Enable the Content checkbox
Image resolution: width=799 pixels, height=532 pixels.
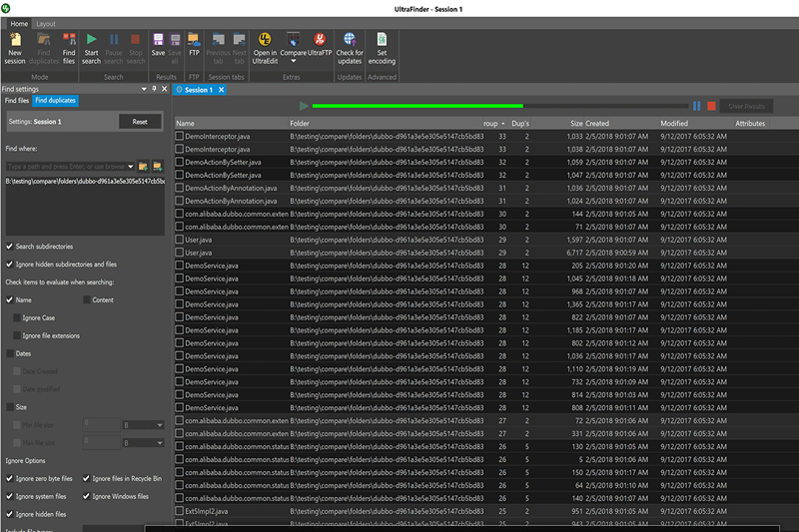[87, 299]
